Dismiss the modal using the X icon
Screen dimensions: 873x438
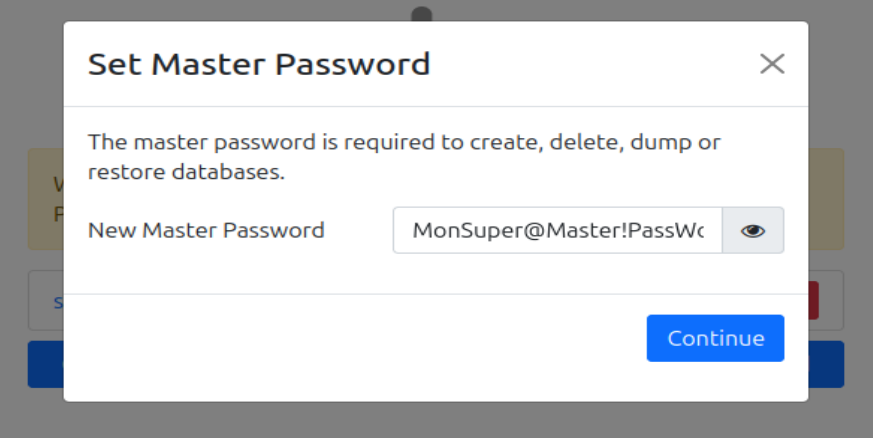771,64
